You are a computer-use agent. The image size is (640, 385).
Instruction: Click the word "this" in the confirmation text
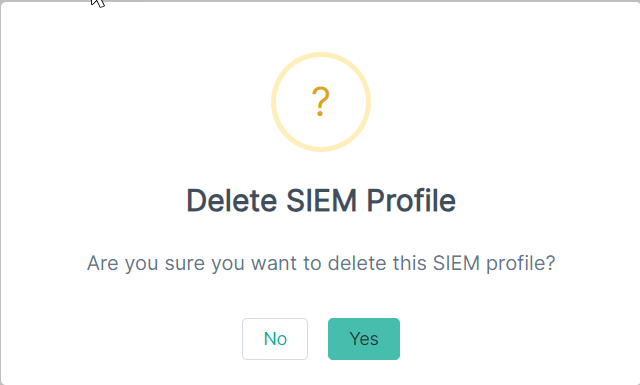409,263
